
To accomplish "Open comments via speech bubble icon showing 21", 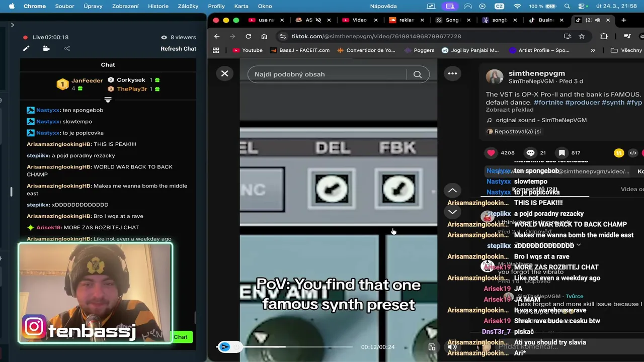I will (530, 153).
